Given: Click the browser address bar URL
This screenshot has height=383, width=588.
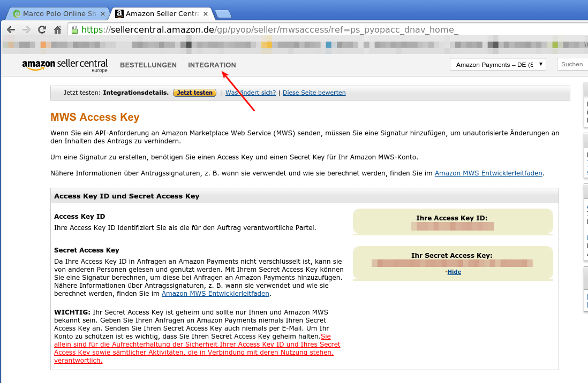Looking at the screenshot, I should pyautogui.click(x=268, y=29).
